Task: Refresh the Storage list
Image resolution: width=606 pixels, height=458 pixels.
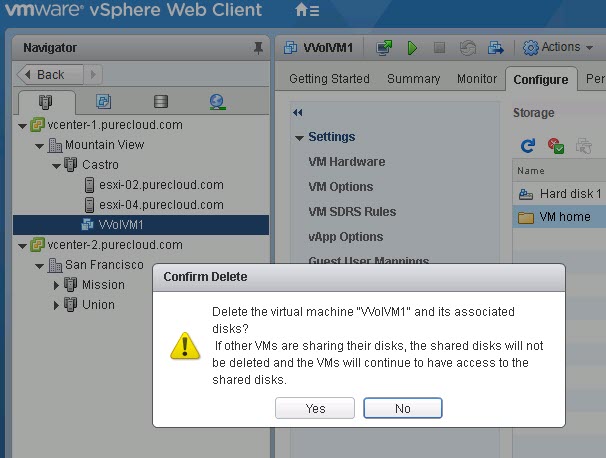Action: (x=528, y=146)
